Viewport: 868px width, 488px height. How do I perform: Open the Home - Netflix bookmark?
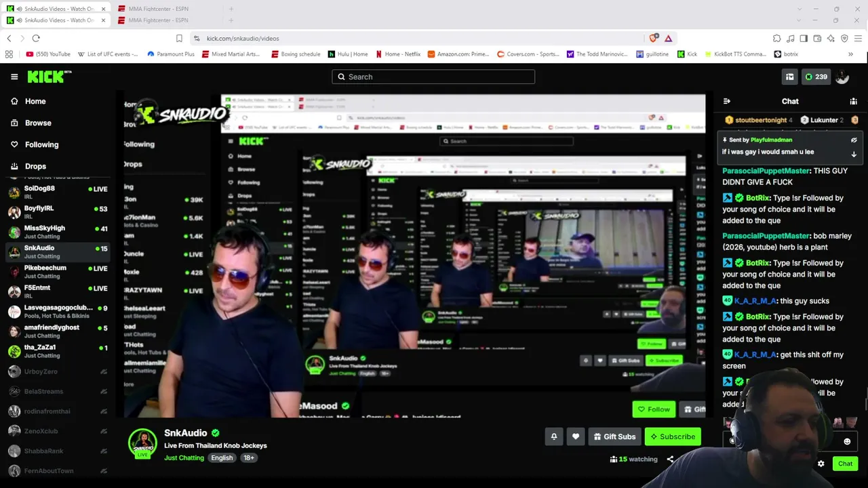pyautogui.click(x=398, y=54)
